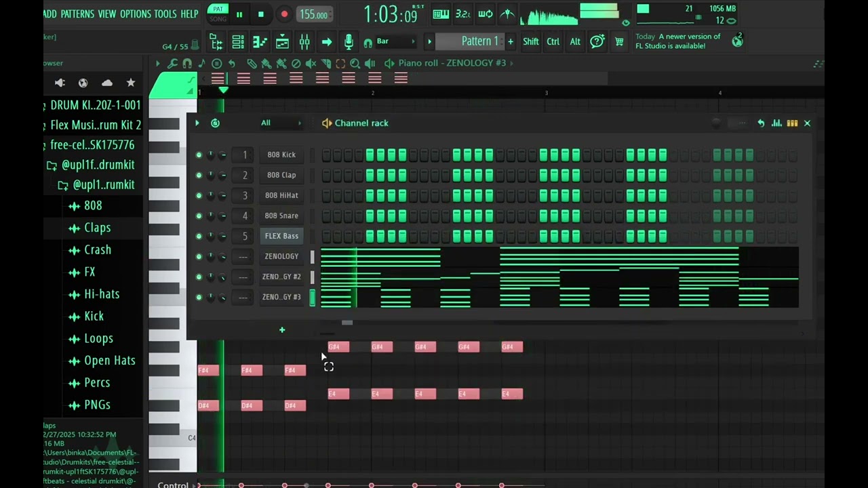Click the Channel rack undo arrow icon

point(761,123)
